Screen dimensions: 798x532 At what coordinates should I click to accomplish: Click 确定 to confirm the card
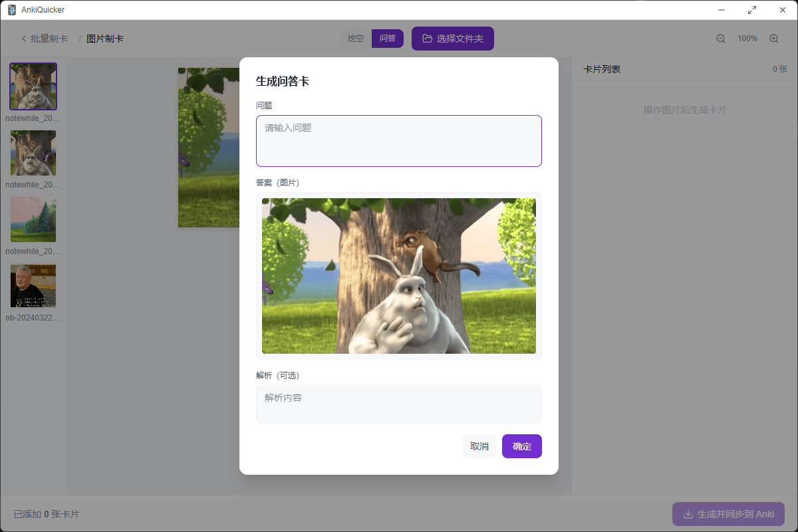click(522, 446)
